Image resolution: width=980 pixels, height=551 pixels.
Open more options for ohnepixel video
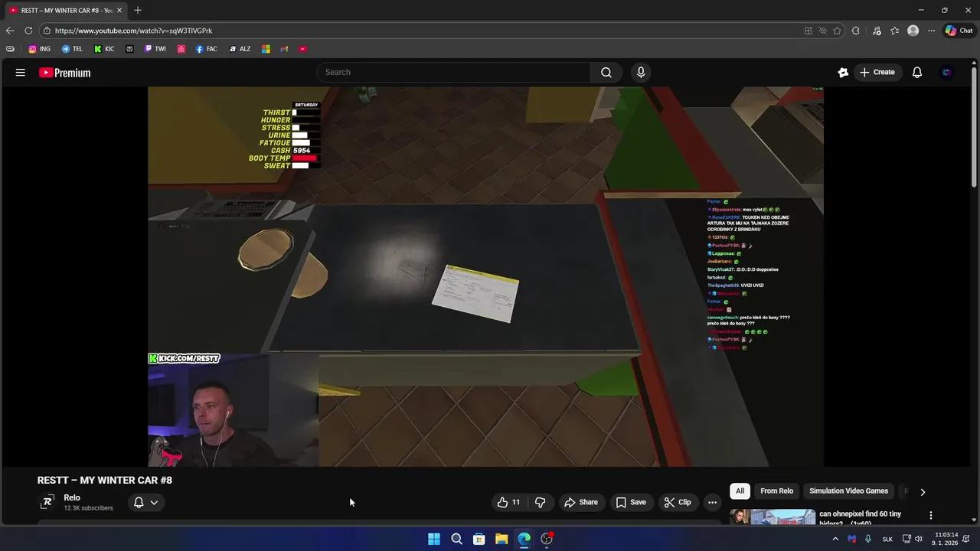931,516
